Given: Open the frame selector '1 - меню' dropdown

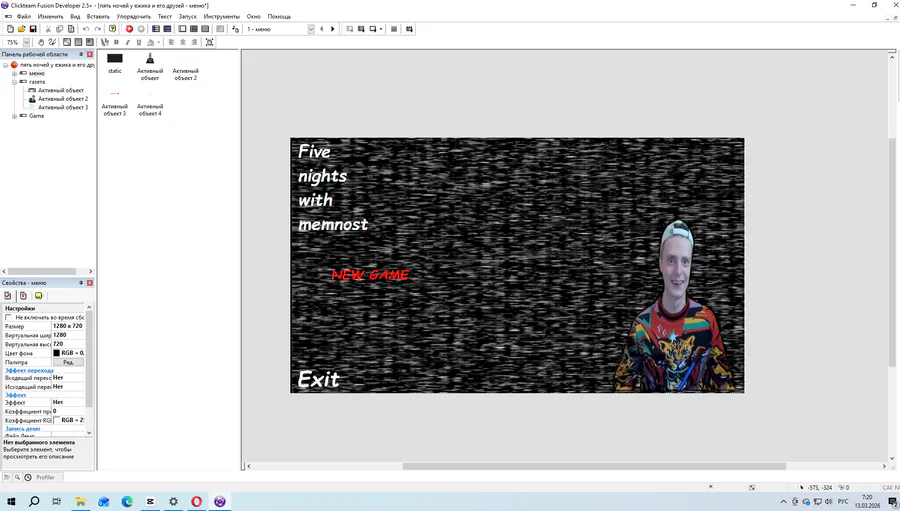Looking at the screenshot, I should click(311, 29).
